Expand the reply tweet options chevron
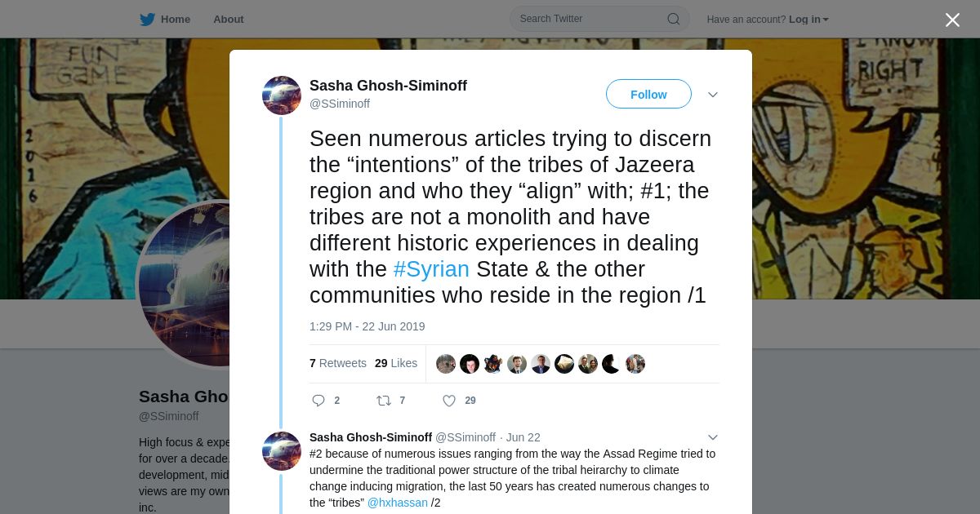 (x=713, y=437)
